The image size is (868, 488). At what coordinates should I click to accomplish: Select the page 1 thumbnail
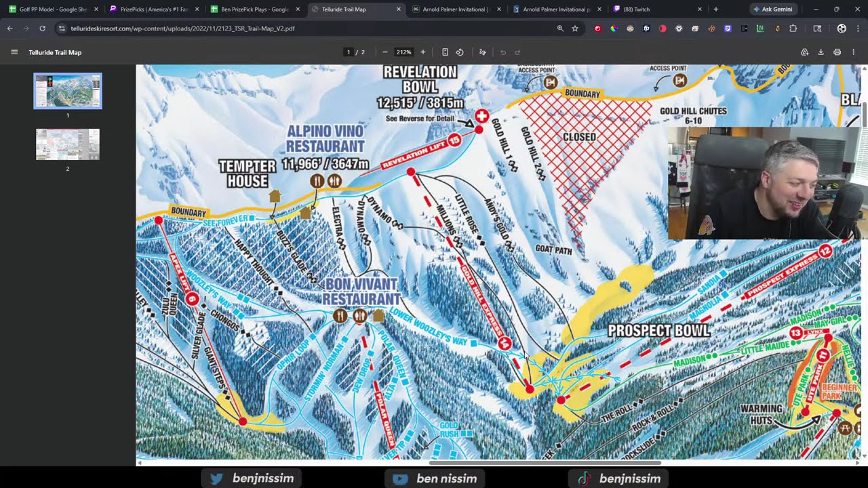pos(68,91)
